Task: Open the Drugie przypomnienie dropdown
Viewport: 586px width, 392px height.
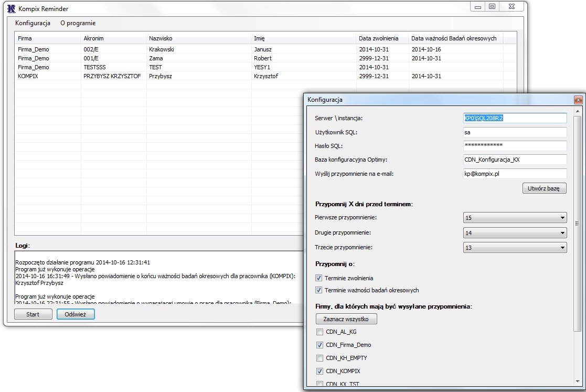Action: coord(515,233)
